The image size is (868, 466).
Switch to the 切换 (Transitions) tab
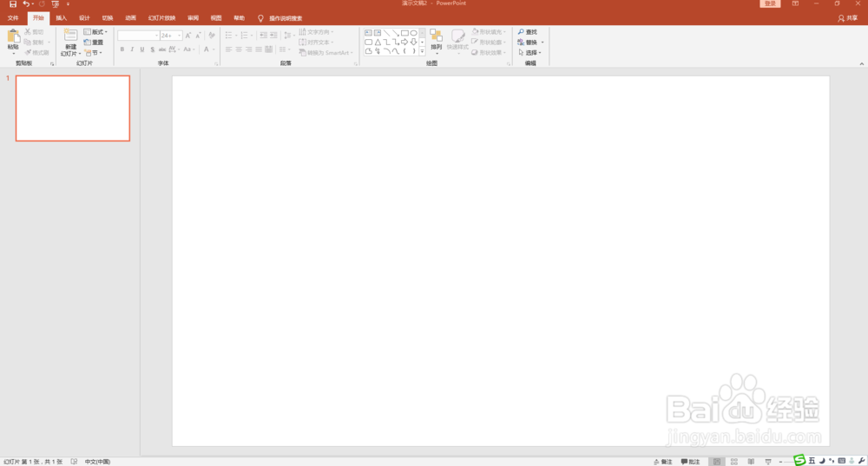(x=108, y=18)
